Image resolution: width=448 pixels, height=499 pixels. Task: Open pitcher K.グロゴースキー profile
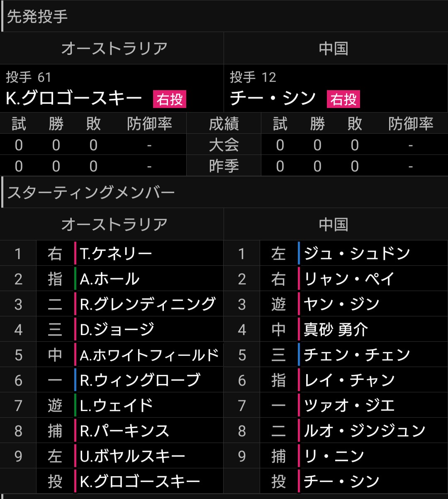[x=74, y=99]
